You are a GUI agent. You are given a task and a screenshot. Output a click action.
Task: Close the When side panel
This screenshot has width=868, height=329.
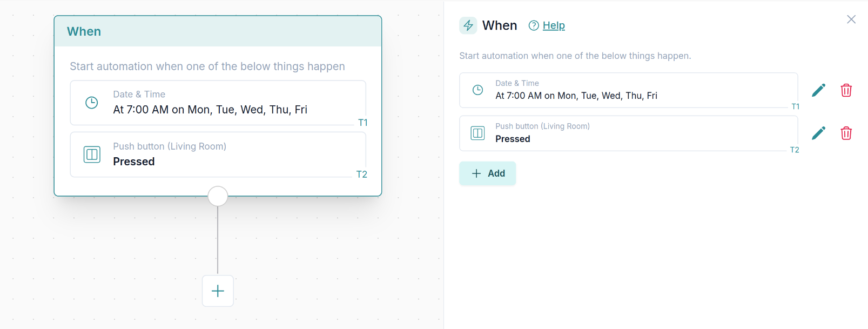[851, 19]
